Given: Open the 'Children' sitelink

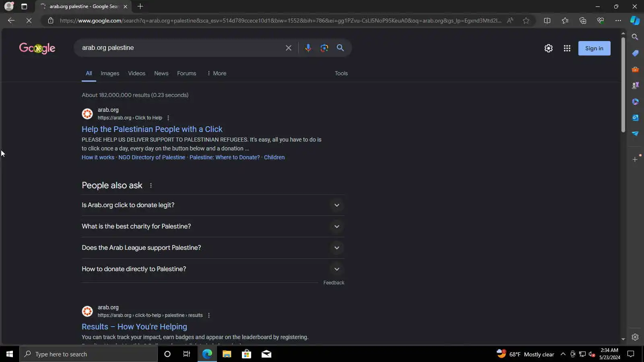Looking at the screenshot, I should (x=274, y=157).
